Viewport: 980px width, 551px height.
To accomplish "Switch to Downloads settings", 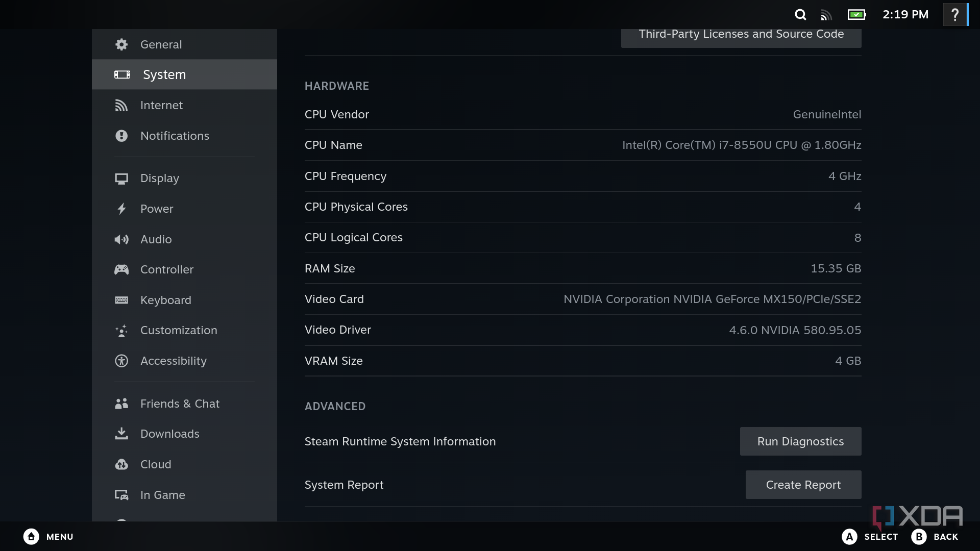I will click(x=184, y=434).
